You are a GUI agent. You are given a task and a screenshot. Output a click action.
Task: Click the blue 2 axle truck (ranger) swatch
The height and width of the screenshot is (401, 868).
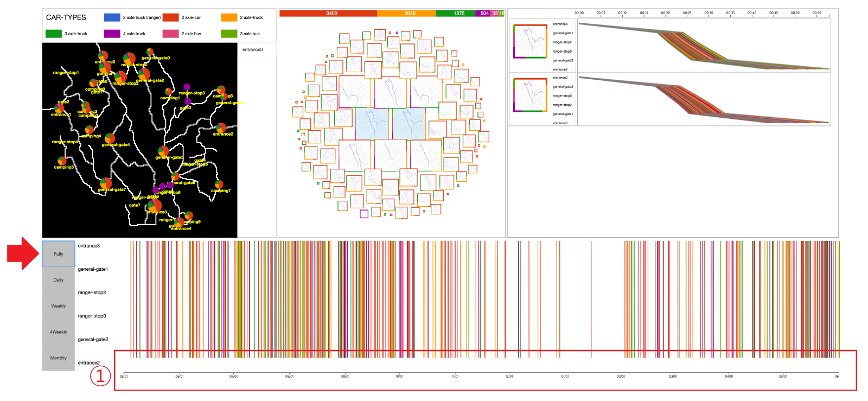click(112, 17)
